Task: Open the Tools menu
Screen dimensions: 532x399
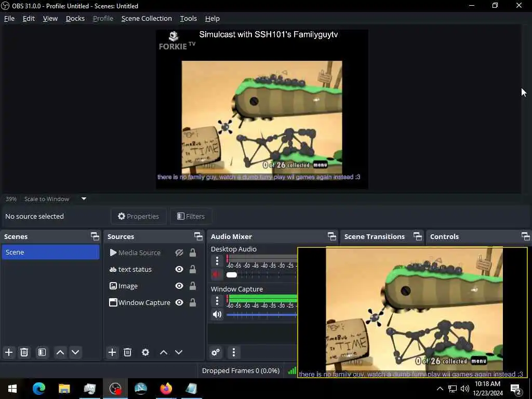Action: pyautogui.click(x=188, y=18)
